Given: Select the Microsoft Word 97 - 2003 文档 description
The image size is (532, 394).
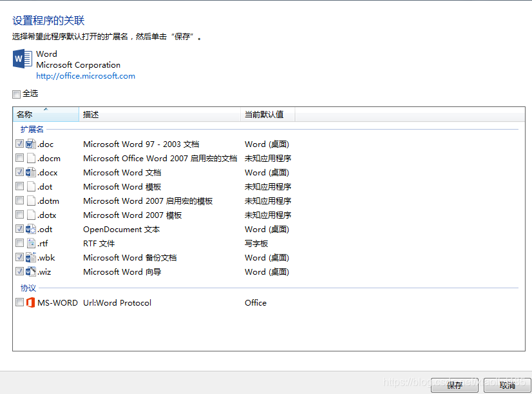Looking at the screenshot, I should (x=141, y=144).
